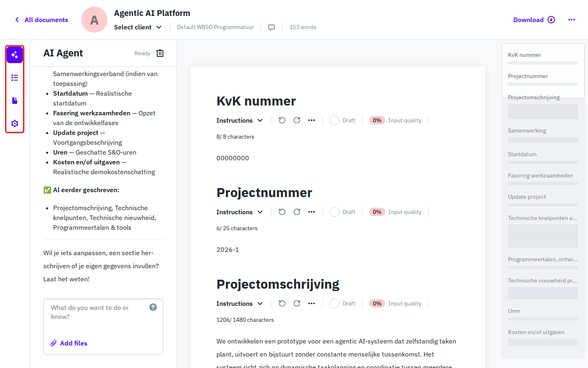
Task: Redo in KvK nummer section
Action: (x=297, y=120)
